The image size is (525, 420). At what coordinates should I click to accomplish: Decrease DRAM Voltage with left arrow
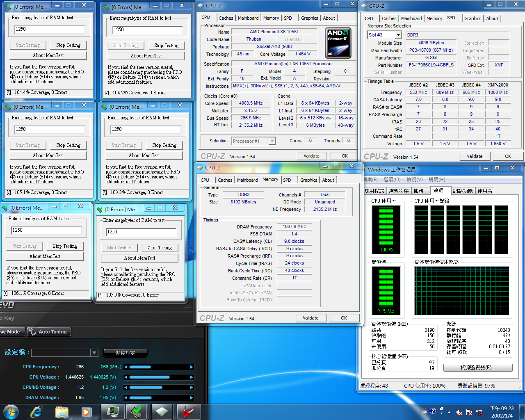[x=126, y=398]
